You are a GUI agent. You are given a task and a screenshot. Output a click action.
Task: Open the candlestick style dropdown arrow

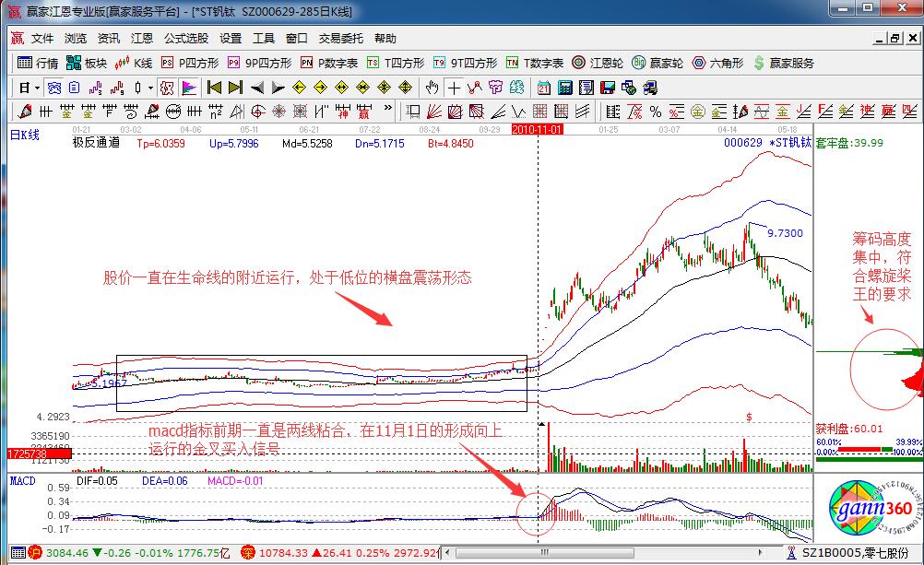151,88
